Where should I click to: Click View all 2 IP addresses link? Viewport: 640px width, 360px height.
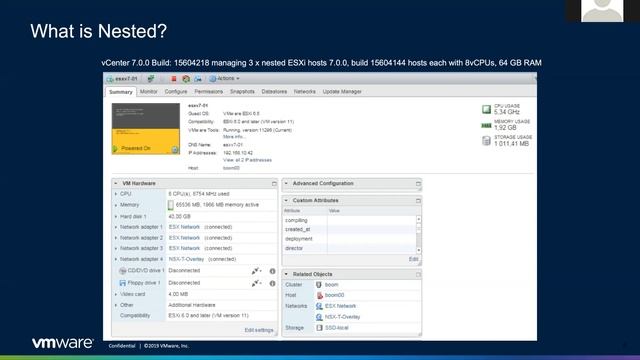[x=247, y=160]
